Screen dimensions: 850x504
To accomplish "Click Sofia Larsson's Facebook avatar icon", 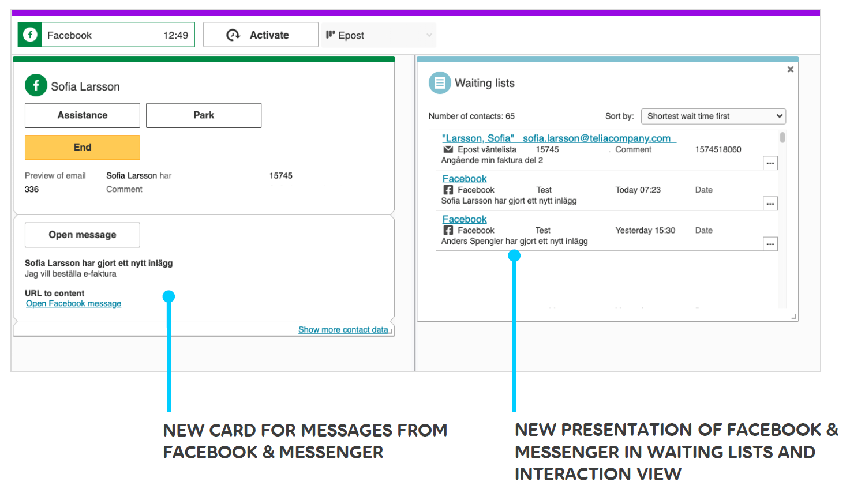I will coord(36,85).
